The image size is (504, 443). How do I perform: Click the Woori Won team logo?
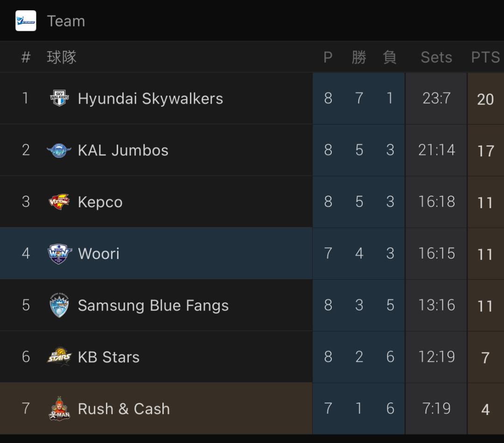coord(59,253)
